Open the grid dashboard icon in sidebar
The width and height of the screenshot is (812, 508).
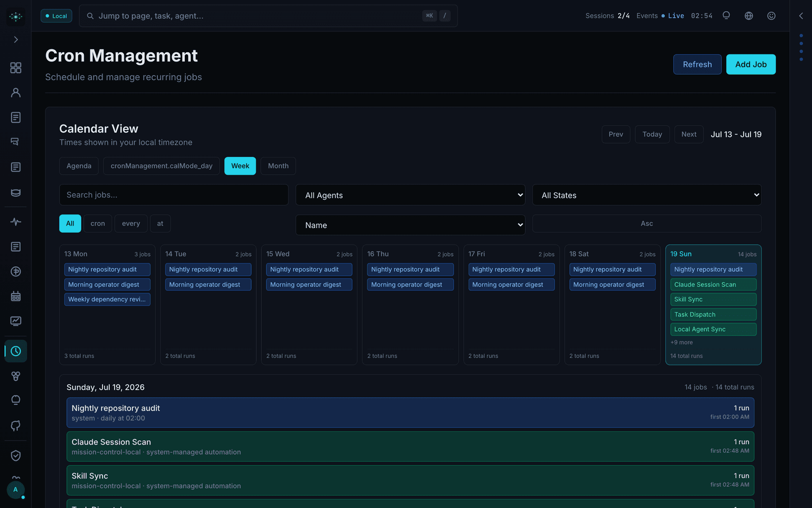(16, 68)
